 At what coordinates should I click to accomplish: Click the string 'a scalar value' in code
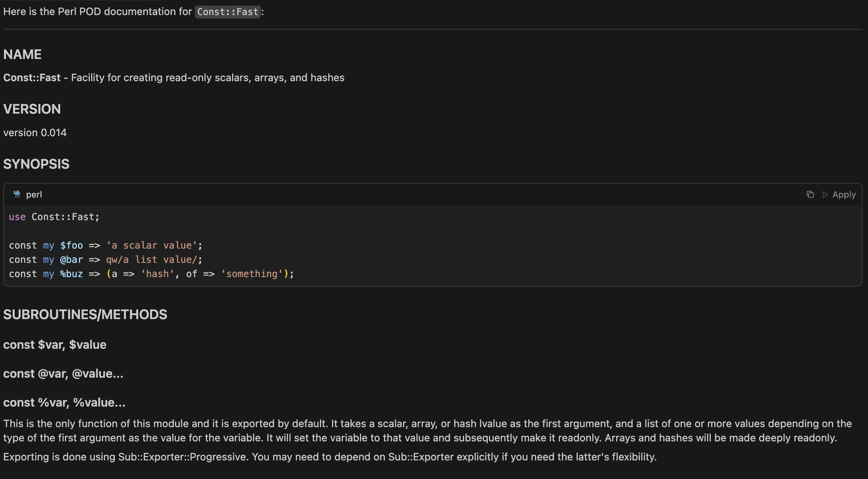pyautogui.click(x=152, y=245)
